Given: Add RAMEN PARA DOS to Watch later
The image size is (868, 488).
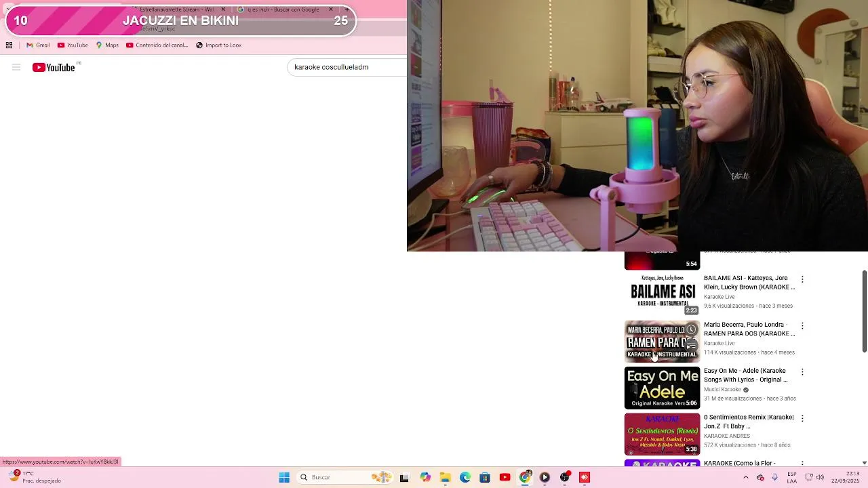Looking at the screenshot, I should click(x=691, y=329).
